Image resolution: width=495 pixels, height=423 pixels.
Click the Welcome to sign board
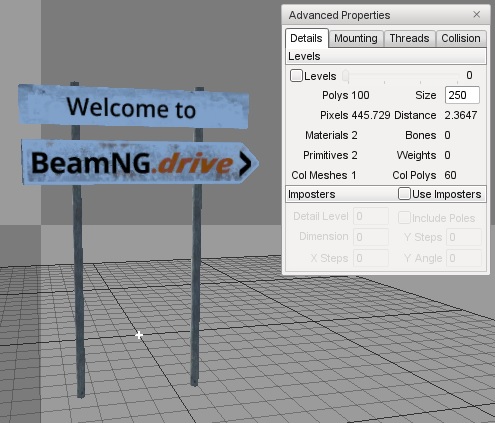[x=133, y=107]
